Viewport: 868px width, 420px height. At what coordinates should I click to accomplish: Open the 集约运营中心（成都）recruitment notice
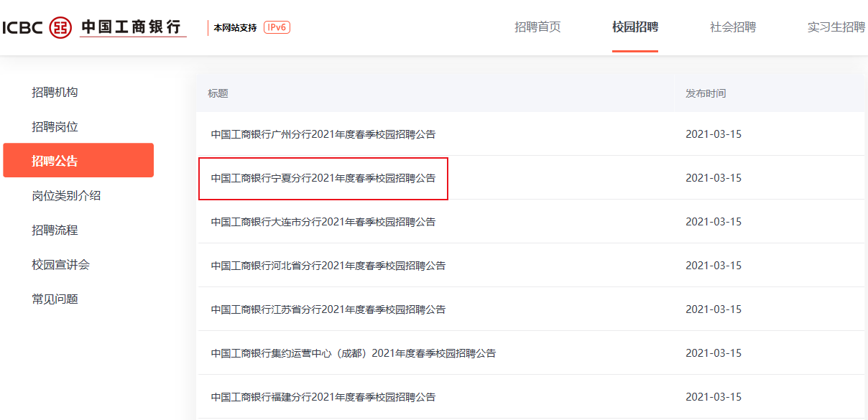354,353
